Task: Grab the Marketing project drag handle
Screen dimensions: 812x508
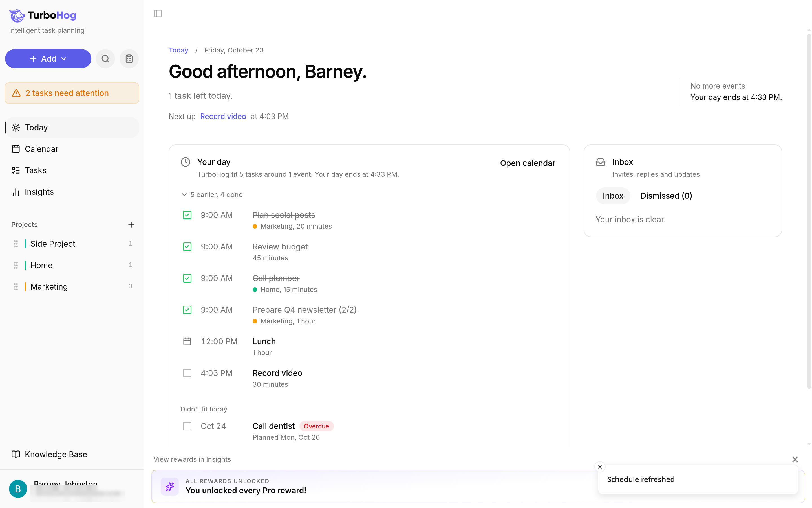Action: (16, 286)
